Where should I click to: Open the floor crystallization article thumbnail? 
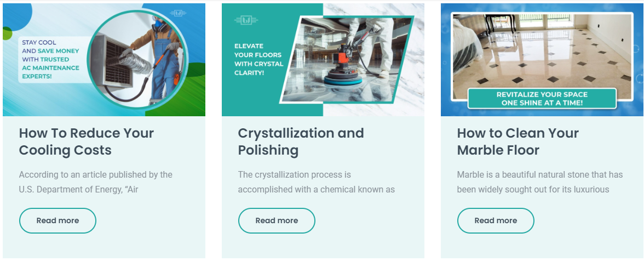(323, 60)
